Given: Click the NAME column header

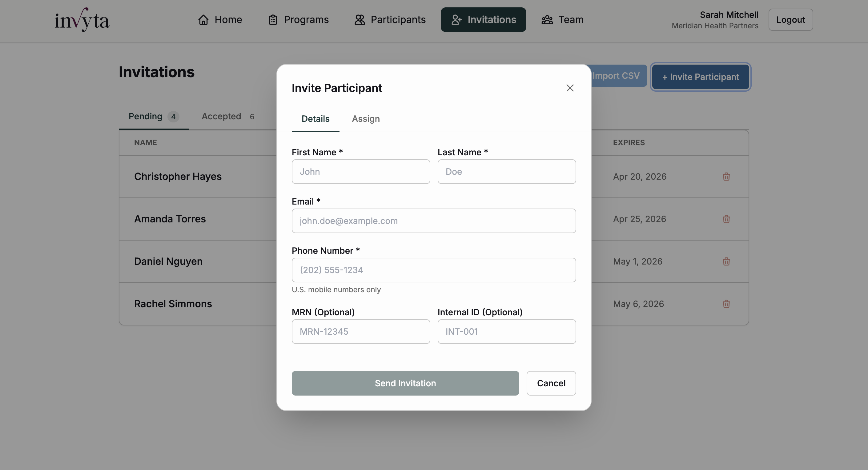Looking at the screenshot, I should coord(146,142).
